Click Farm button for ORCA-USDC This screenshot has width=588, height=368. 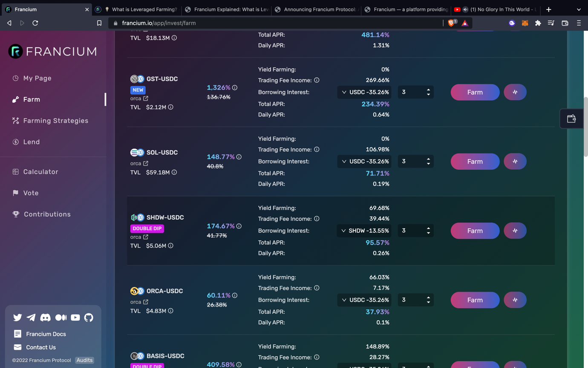475,300
